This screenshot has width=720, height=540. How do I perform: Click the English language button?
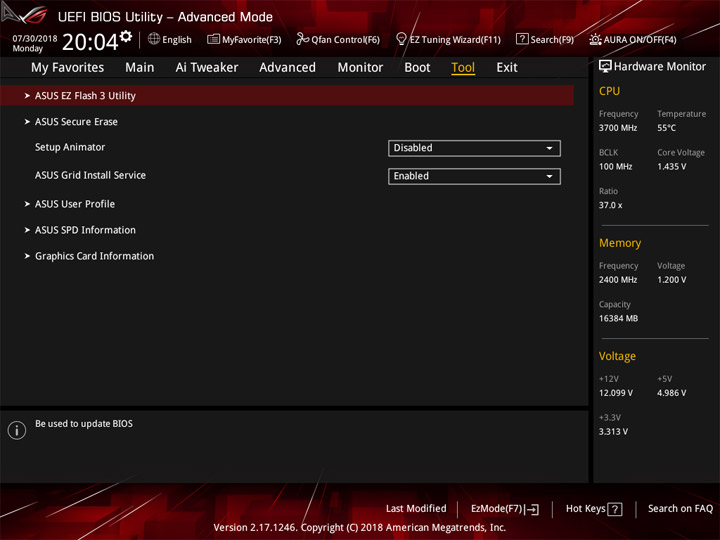point(177,39)
